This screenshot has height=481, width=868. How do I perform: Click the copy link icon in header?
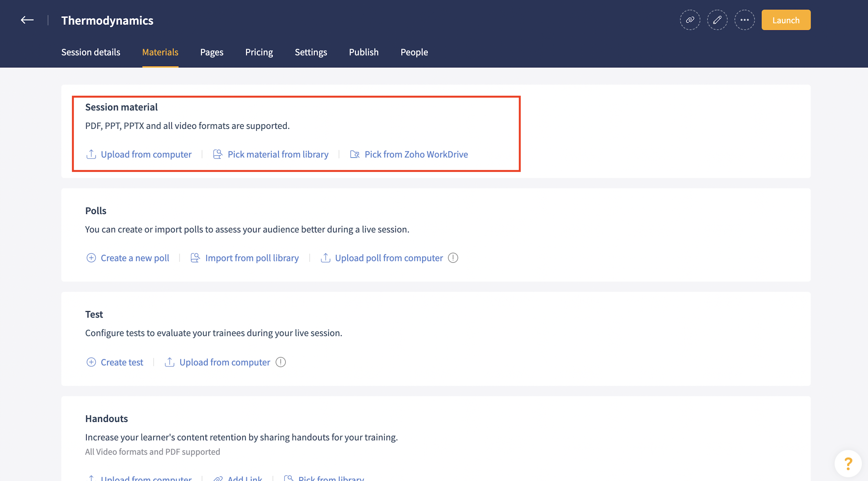click(690, 20)
